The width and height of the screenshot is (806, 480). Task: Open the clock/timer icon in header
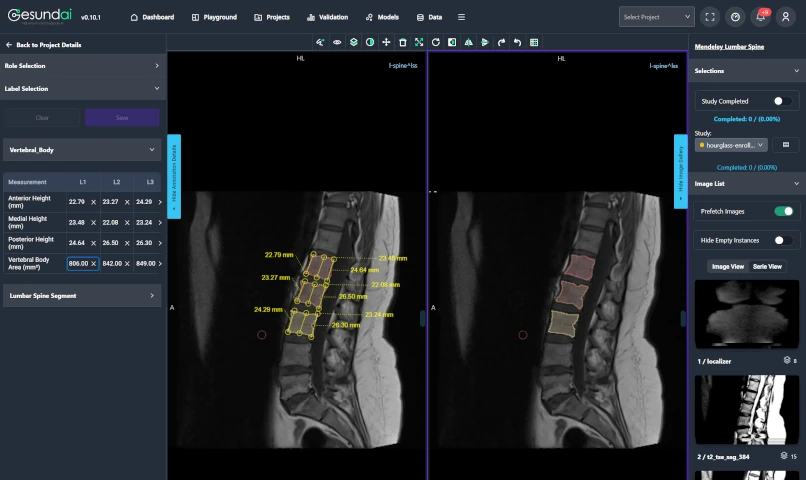pos(735,17)
